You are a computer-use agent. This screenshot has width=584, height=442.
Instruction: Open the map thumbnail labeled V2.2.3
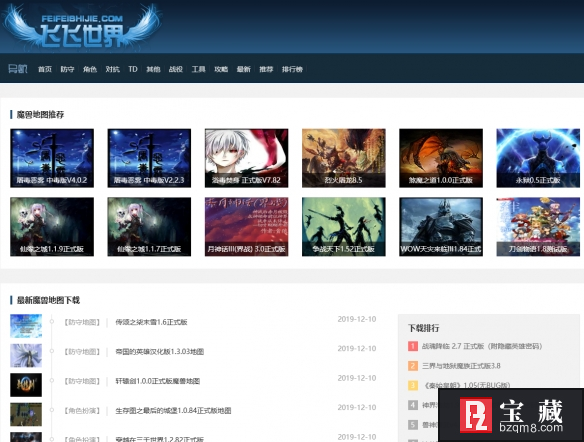point(149,158)
